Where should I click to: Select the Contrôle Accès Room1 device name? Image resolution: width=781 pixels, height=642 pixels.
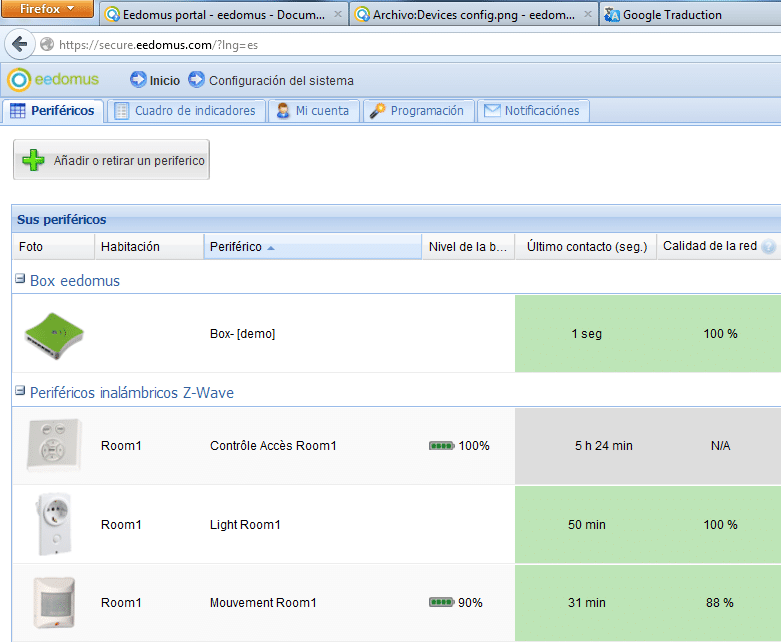coord(273,445)
